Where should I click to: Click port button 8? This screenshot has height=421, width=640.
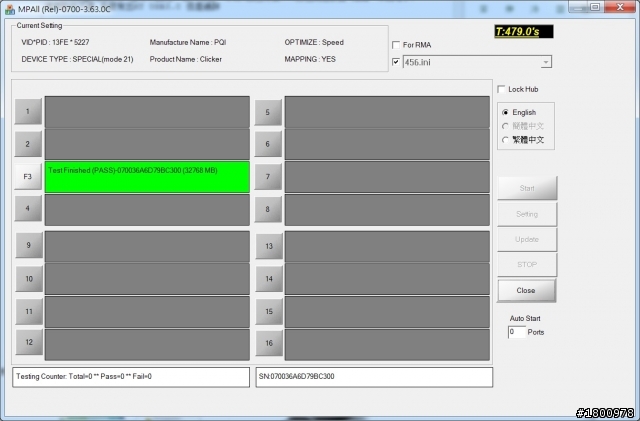(268, 209)
